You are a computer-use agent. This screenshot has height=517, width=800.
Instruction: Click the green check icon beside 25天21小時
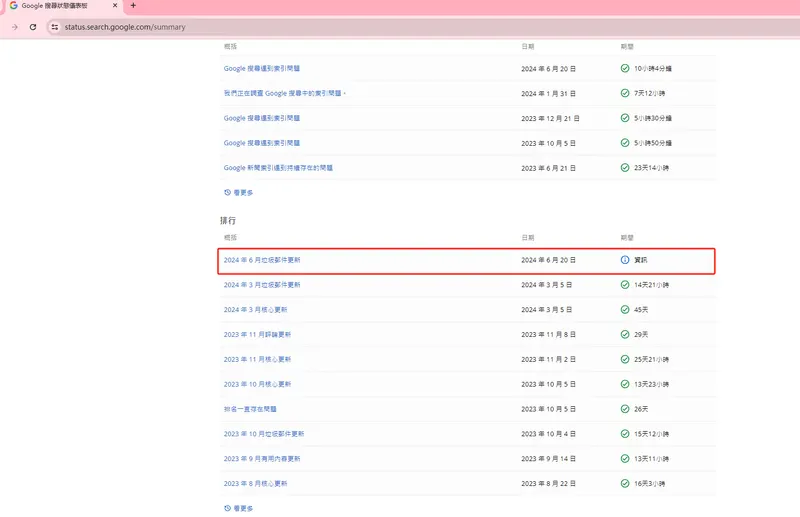point(624,359)
